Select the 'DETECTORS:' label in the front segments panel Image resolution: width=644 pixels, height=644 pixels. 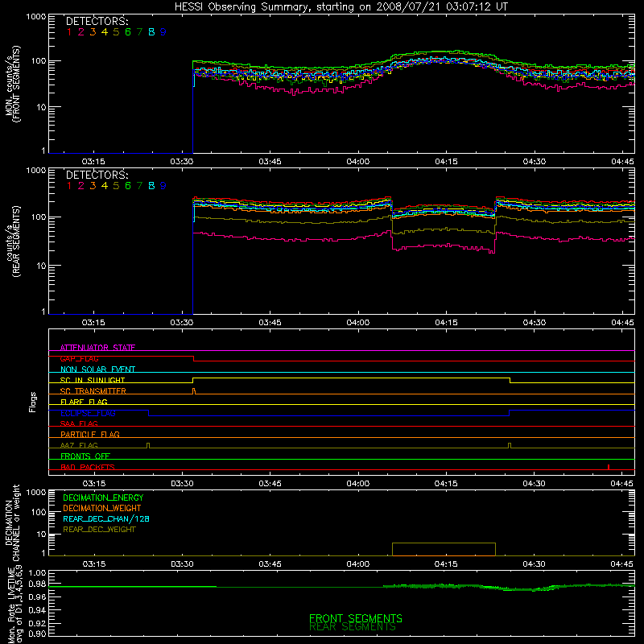tap(97, 21)
